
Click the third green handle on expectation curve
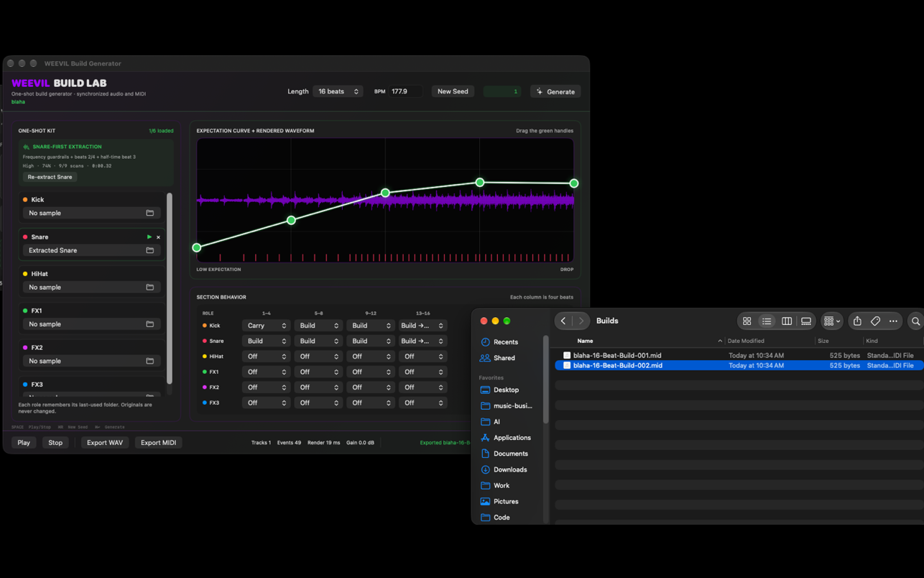coord(385,193)
